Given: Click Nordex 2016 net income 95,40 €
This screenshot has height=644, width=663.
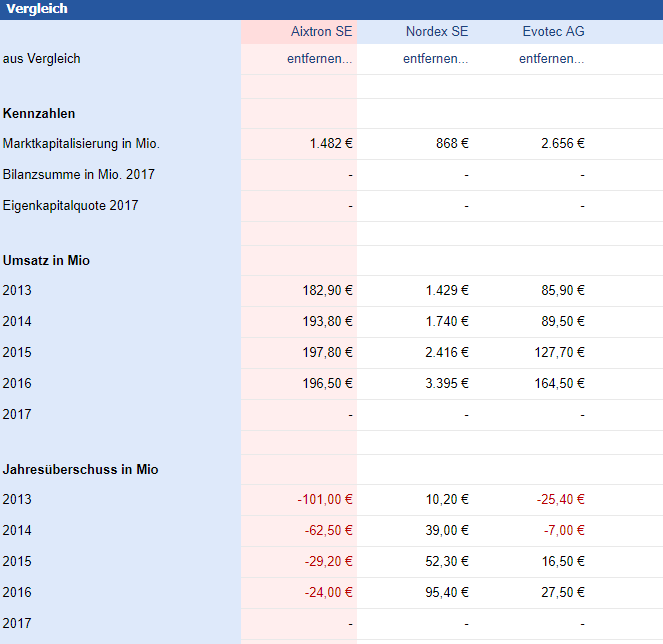Looking at the screenshot, I should pyautogui.click(x=447, y=592).
